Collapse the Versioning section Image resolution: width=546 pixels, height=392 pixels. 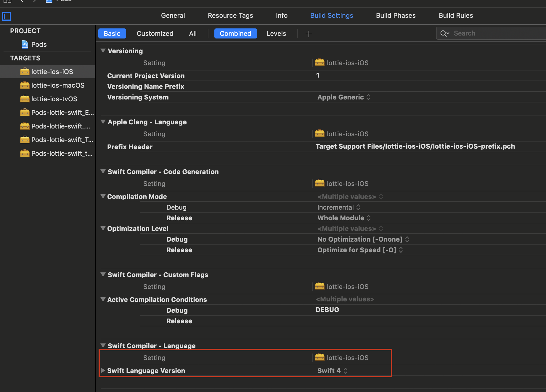[x=103, y=51]
